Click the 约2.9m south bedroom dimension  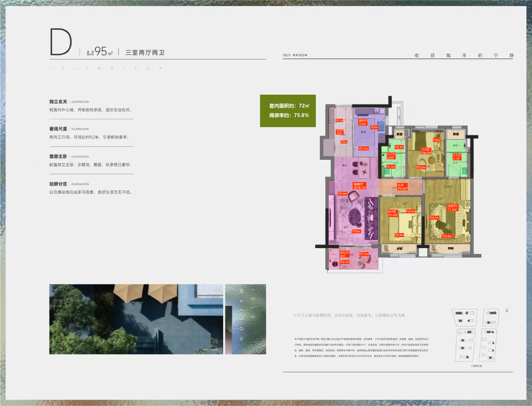point(411,211)
